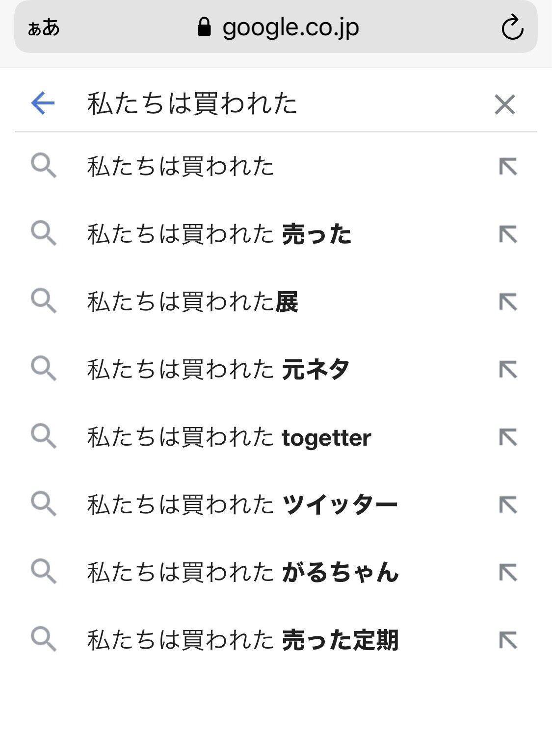Clear the search text with X
This screenshot has height=756, width=552.
pyautogui.click(x=504, y=104)
